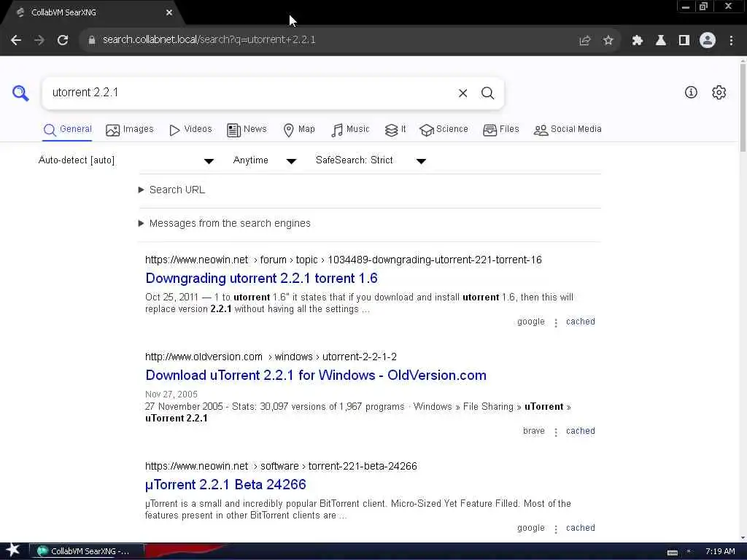Open cached copy of Beta 24266 result
Image resolution: width=747 pixels, height=560 pixels.
[x=580, y=528]
